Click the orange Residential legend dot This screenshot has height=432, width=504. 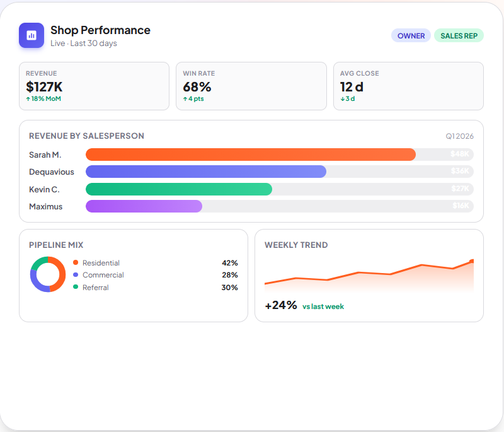pos(76,262)
